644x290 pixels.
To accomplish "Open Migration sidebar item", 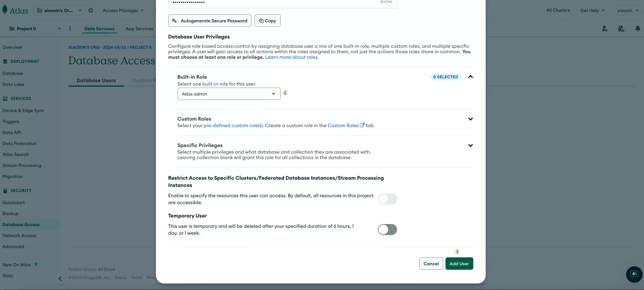I will (x=13, y=176).
